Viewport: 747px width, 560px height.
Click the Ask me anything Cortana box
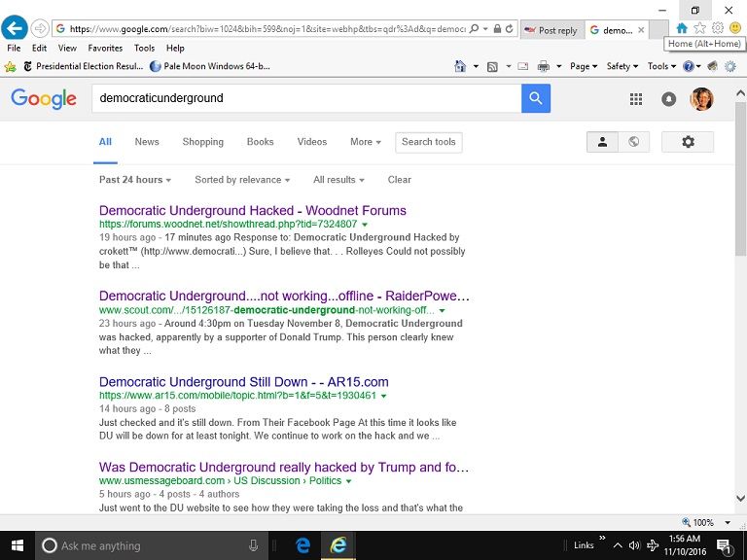click(x=152, y=545)
